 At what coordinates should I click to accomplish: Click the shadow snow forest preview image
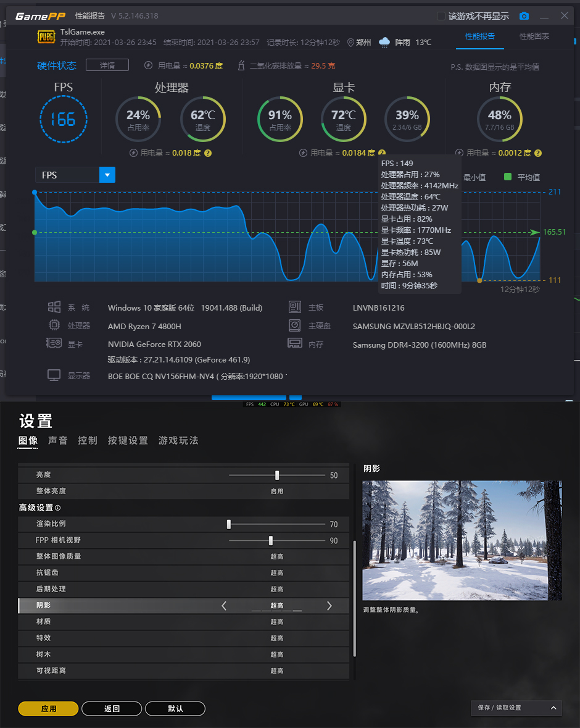[462, 541]
